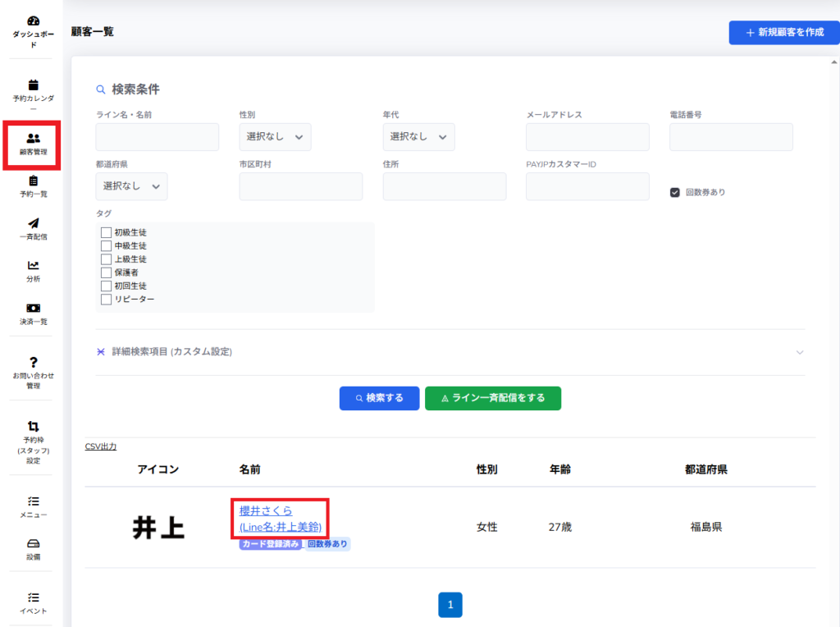Open the 性別 dropdown
Image resolution: width=840 pixels, height=627 pixels.
coord(275,137)
